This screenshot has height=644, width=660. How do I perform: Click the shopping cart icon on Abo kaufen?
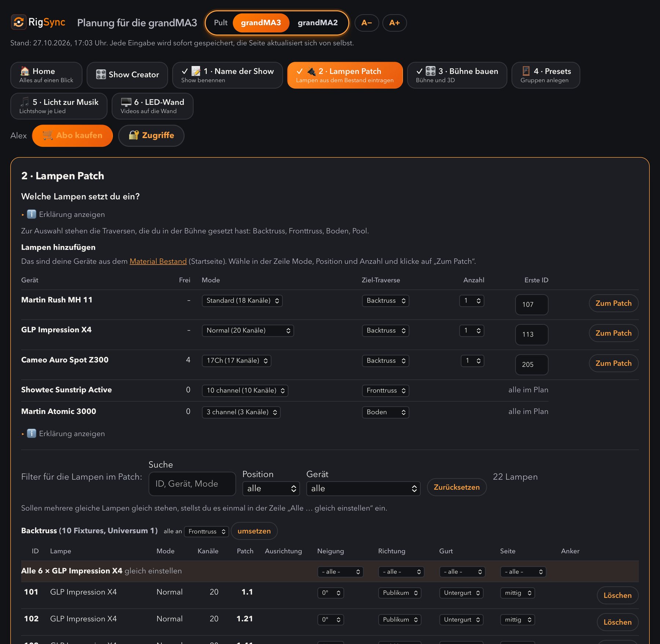coord(48,135)
